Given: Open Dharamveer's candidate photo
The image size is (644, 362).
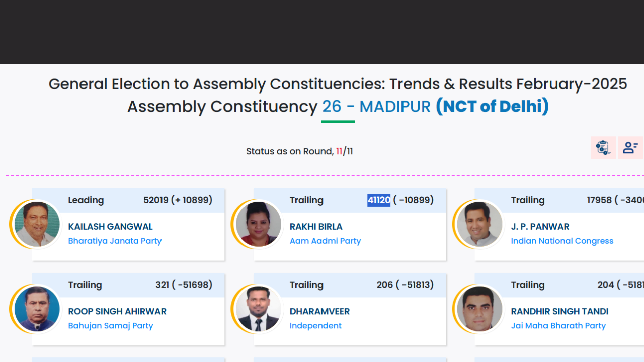Looking at the screenshot, I should pos(258,309).
